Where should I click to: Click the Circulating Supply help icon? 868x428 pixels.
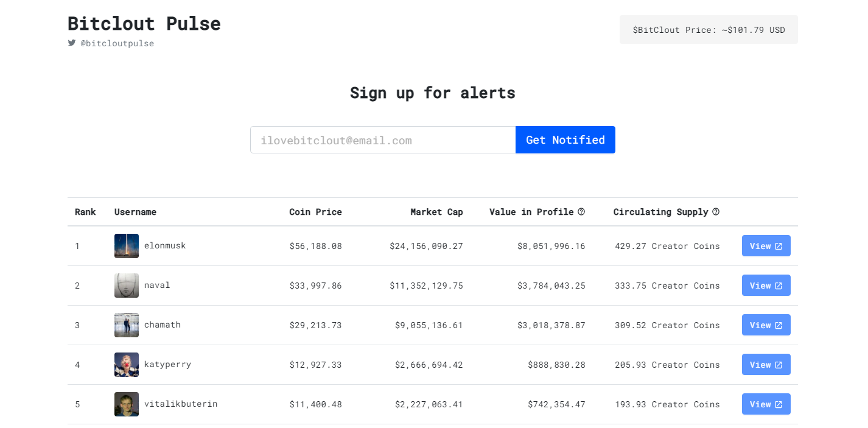tap(716, 212)
